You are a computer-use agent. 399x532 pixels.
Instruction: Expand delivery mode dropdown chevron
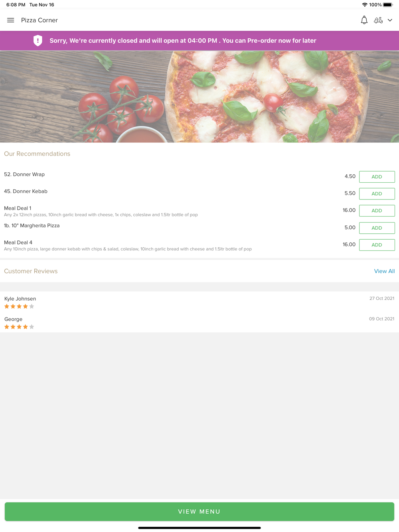(x=390, y=20)
